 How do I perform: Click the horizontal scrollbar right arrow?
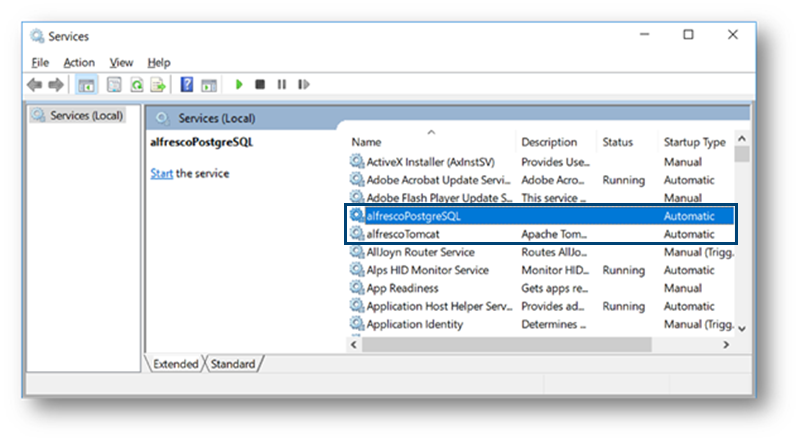point(726,344)
